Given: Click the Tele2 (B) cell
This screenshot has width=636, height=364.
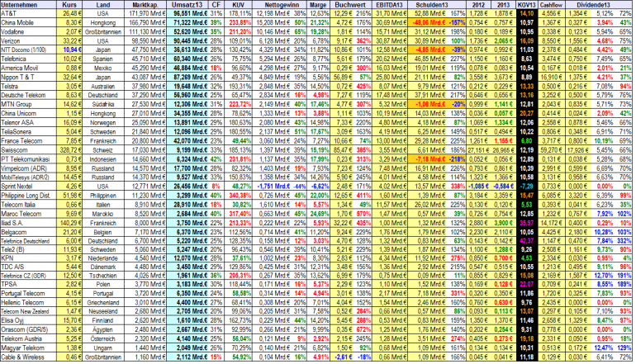Looking at the screenshot, I should [28, 249].
